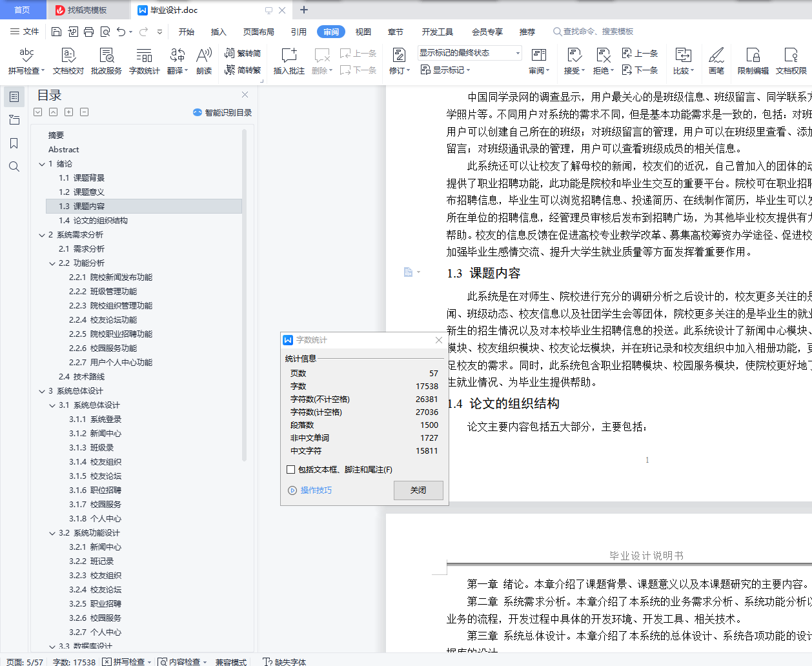The image size is (812, 666).
Task: Go to next revision 下一条
Action: pos(640,70)
